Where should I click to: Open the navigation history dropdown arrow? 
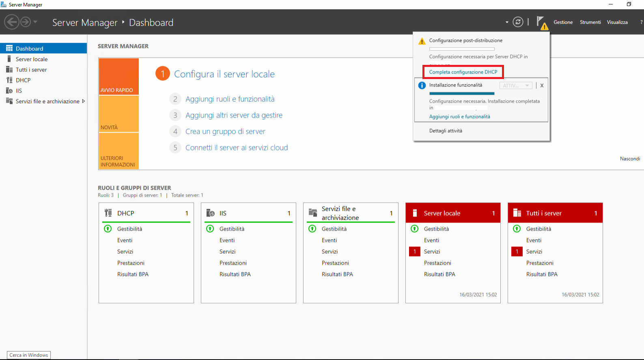(x=35, y=22)
